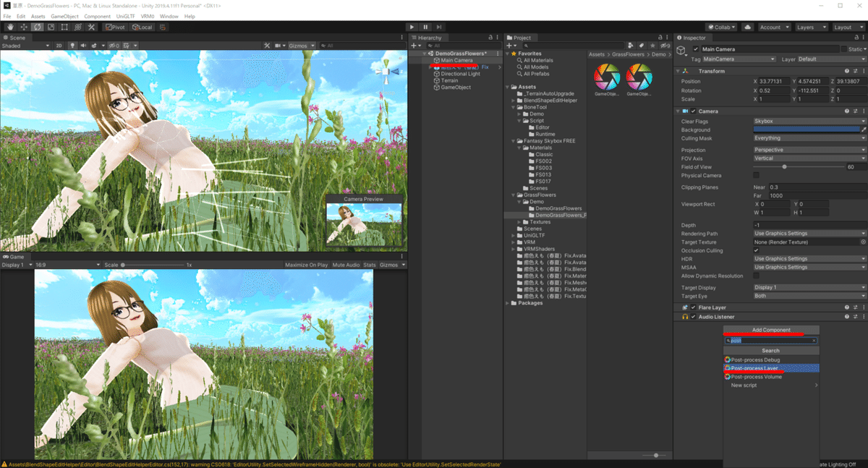Viewport: 868px width, 468px height.
Task: Collapse Transform component foldout
Action: coord(679,71)
